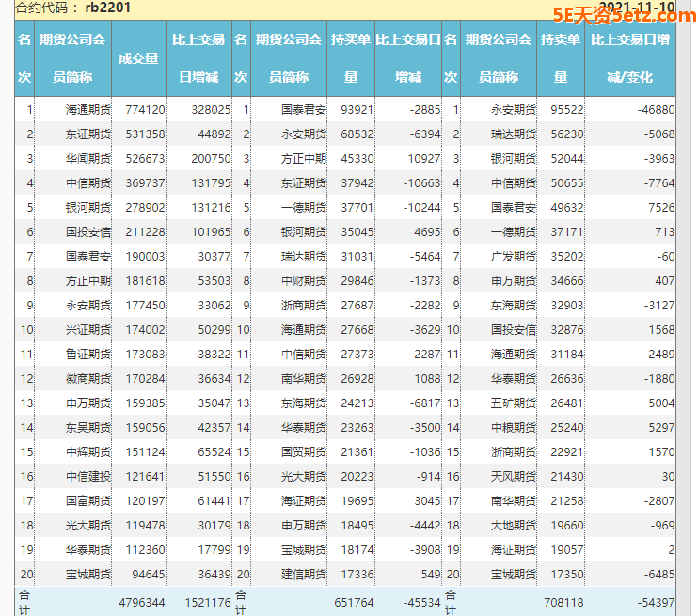Click volume value 278902

(145, 208)
